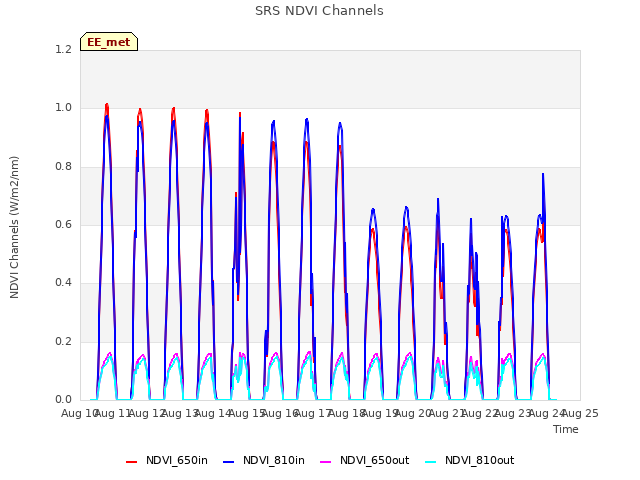640x480 pixels.
Task: Click the red NDVI_650in legend swatch
Action: point(131,462)
